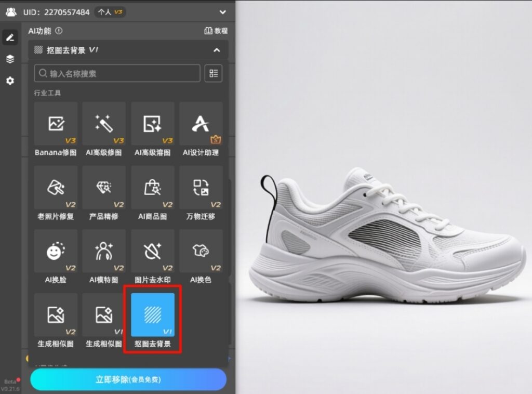Open the settings gear in left sidebar

(10, 81)
